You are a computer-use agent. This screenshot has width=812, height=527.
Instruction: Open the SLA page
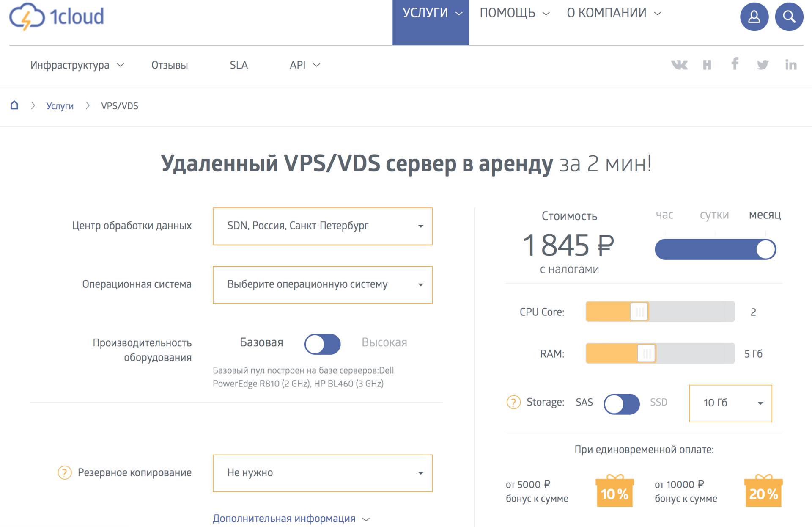click(239, 65)
